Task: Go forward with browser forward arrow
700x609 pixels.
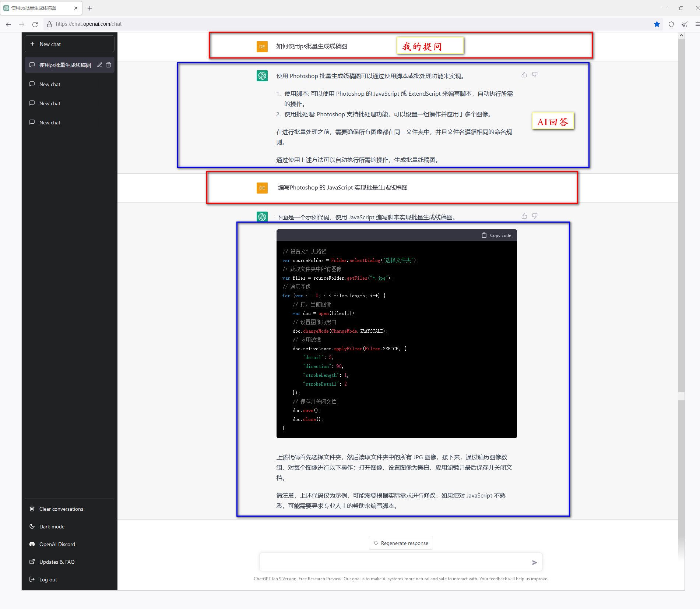Action: pyautogui.click(x=22, y=24)
